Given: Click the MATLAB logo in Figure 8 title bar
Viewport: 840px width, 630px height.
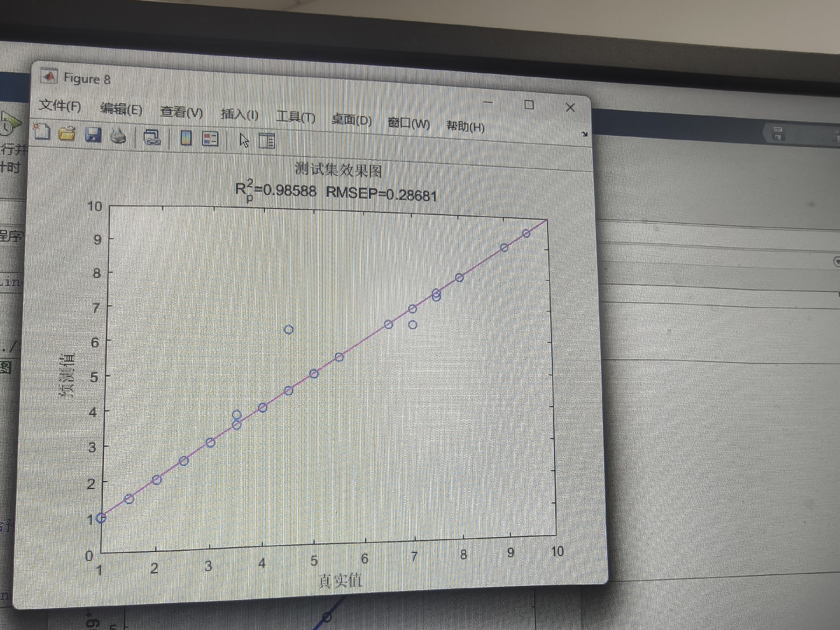Looking at the screenshot, I should [49, 77].
